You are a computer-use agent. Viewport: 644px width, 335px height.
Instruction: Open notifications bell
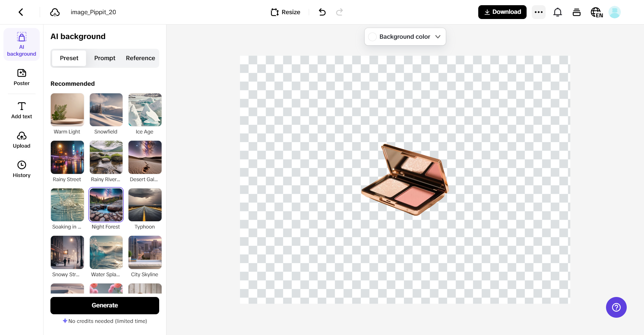(x=558, y=12)
